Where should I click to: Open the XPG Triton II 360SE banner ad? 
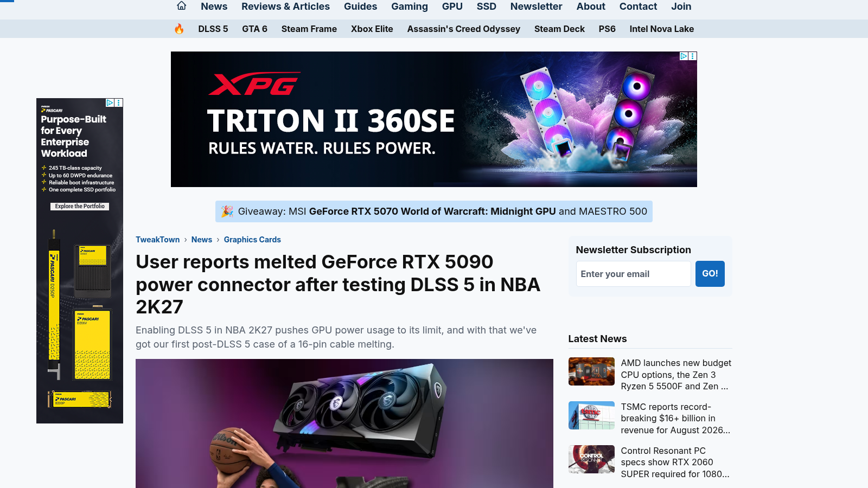click(x=434, y=119)
